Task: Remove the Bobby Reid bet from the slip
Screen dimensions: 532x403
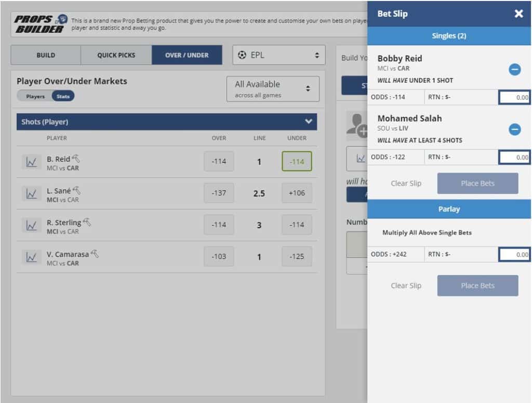Action: coord(515,69)
